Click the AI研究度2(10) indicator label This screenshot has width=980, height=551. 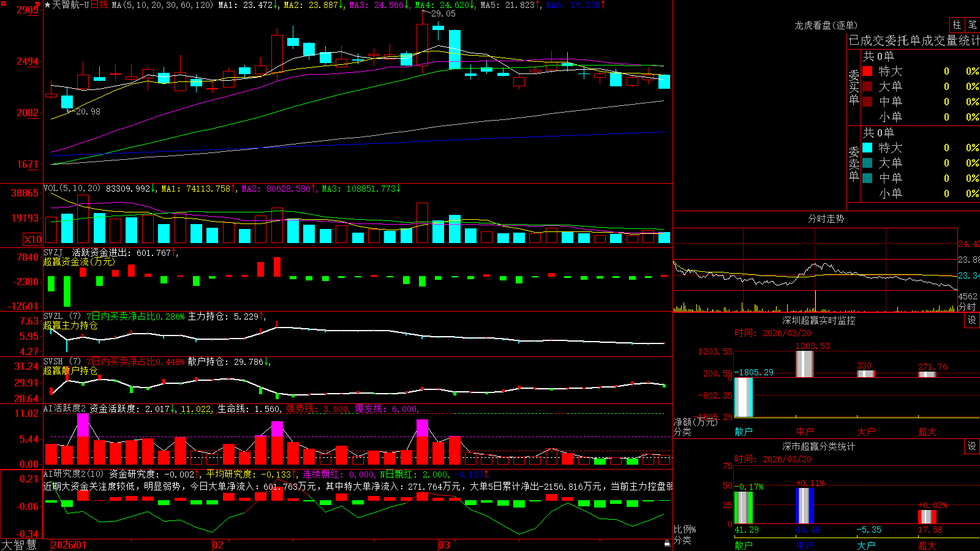tap(74, 474)
